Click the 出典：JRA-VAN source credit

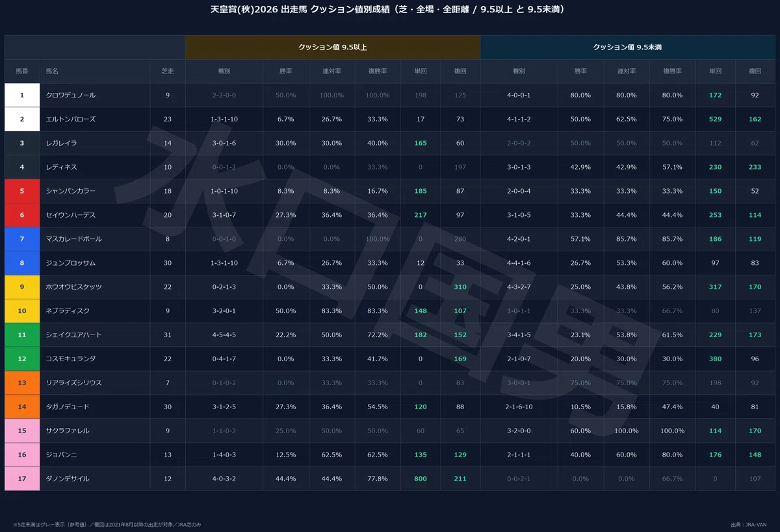point(749,524)
